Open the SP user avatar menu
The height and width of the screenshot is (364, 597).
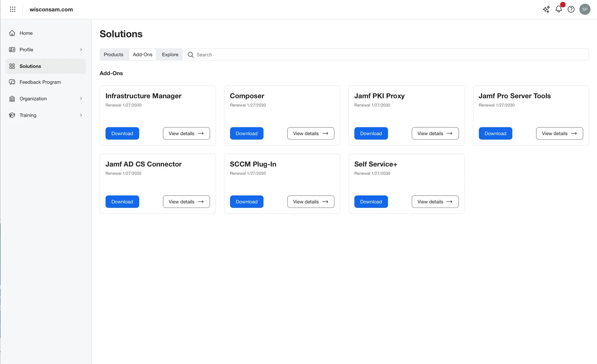[585, 9]
